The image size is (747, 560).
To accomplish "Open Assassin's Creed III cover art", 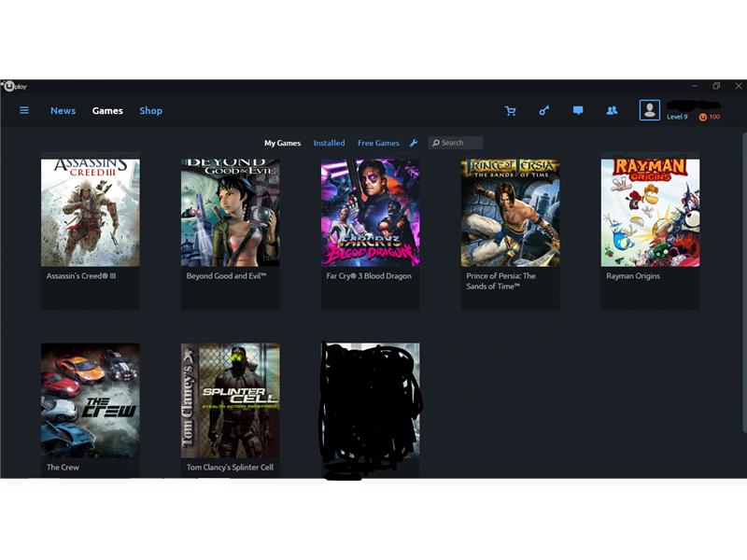I will pos(91,213).
